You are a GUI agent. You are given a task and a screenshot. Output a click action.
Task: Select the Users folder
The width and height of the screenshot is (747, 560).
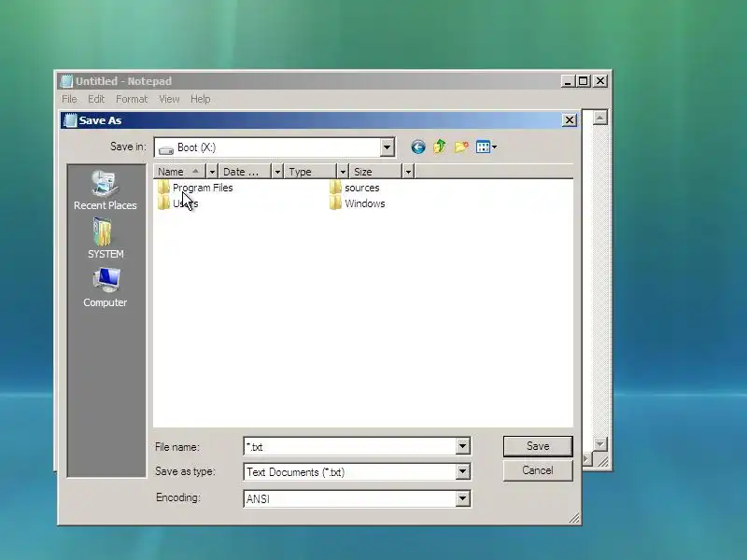pos(177,203)
